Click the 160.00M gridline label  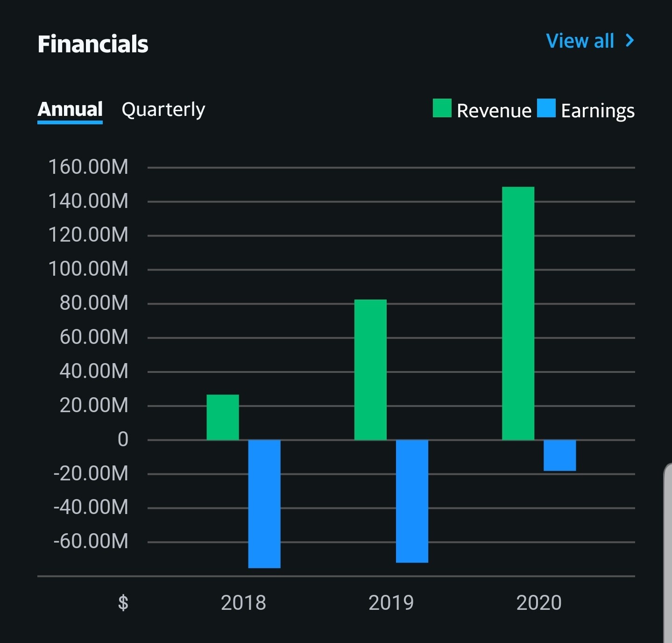tap(88, 167)
